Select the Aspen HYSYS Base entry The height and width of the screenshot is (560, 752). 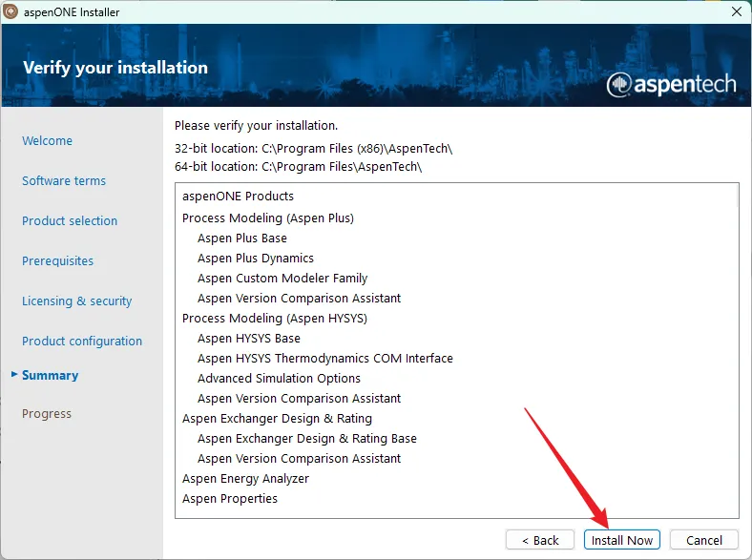249,339
